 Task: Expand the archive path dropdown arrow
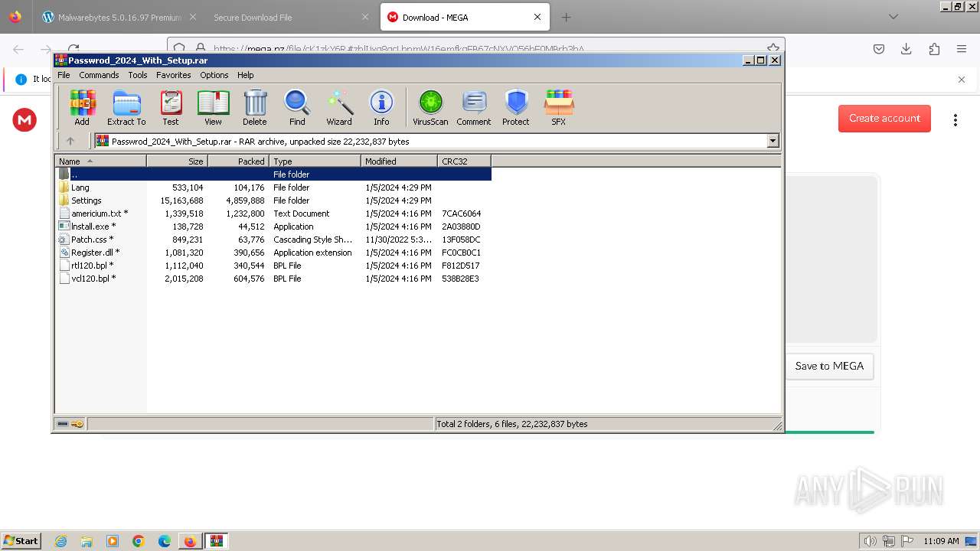773,141
